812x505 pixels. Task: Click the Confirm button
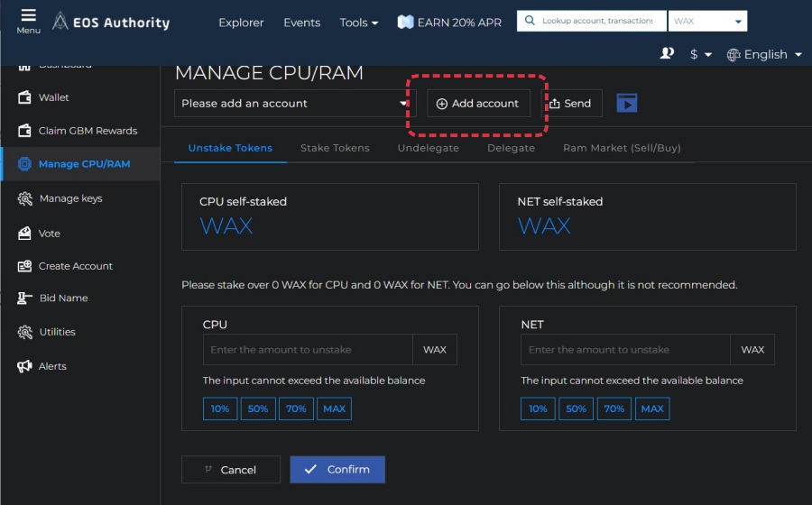337,469
